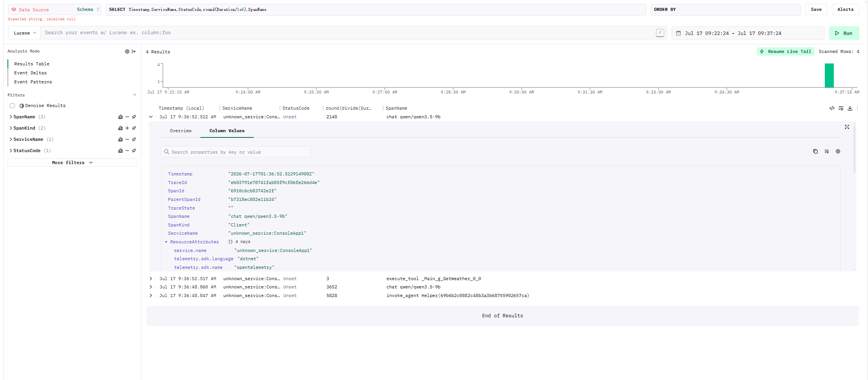Click the minus icon on SpanName filter

point(127,117)
